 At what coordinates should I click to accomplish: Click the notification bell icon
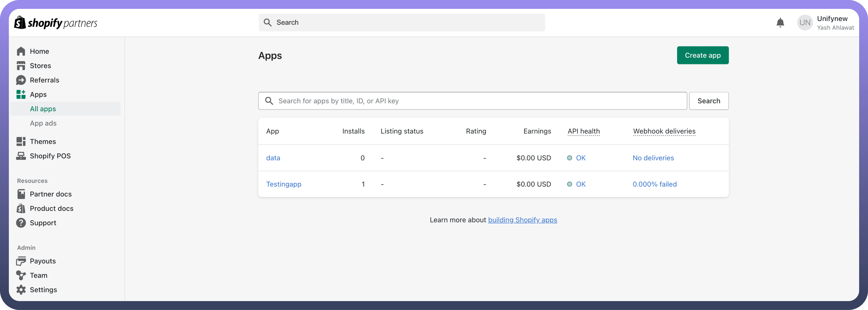click(780, 23)
